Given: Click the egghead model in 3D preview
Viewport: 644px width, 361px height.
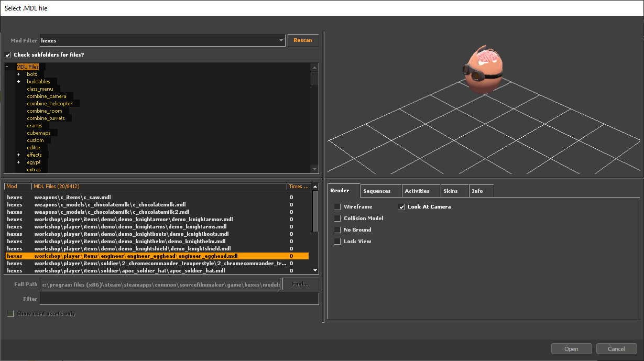Looking at the screenshot, I should (483, 70).
